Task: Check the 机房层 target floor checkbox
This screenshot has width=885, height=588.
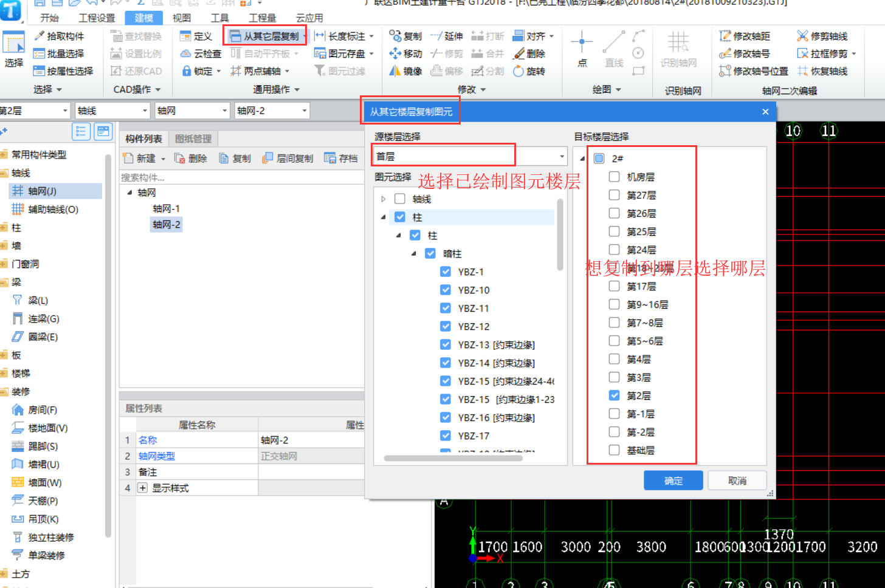Action: [x=615, y=177]
